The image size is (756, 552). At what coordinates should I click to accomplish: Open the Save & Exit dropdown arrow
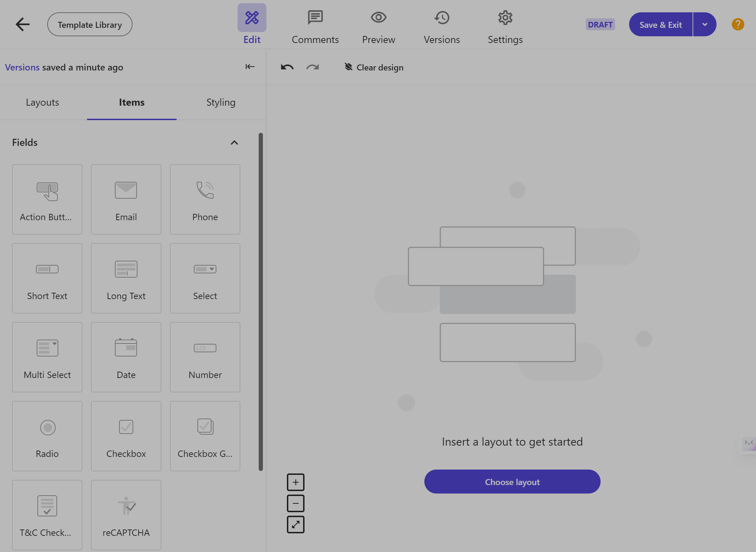point(705,24)
